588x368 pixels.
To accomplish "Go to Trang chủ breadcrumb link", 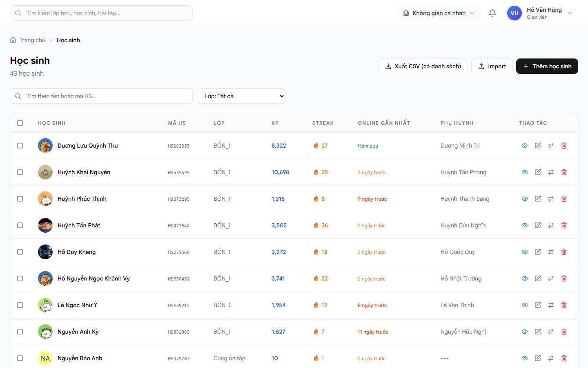I will (x=32, y=40).
